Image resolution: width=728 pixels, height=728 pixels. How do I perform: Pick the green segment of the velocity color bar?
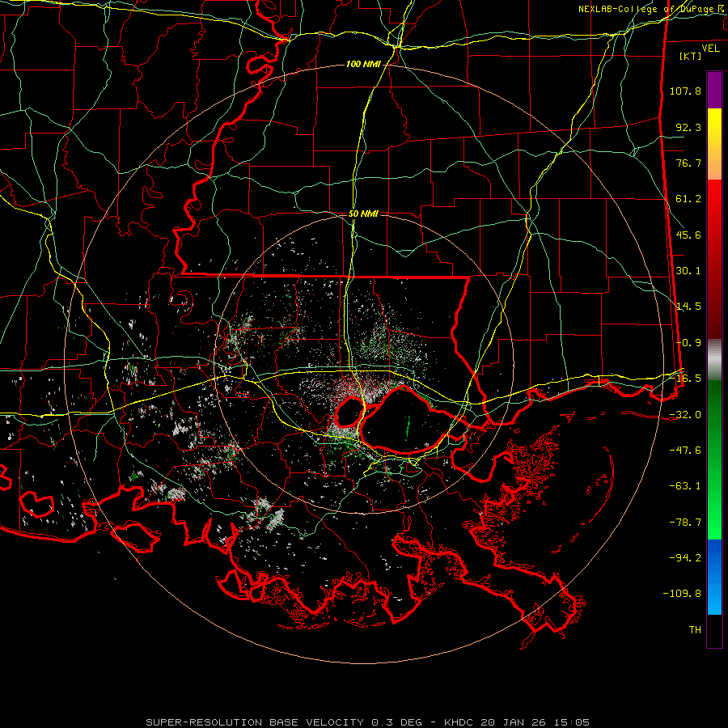714,459
